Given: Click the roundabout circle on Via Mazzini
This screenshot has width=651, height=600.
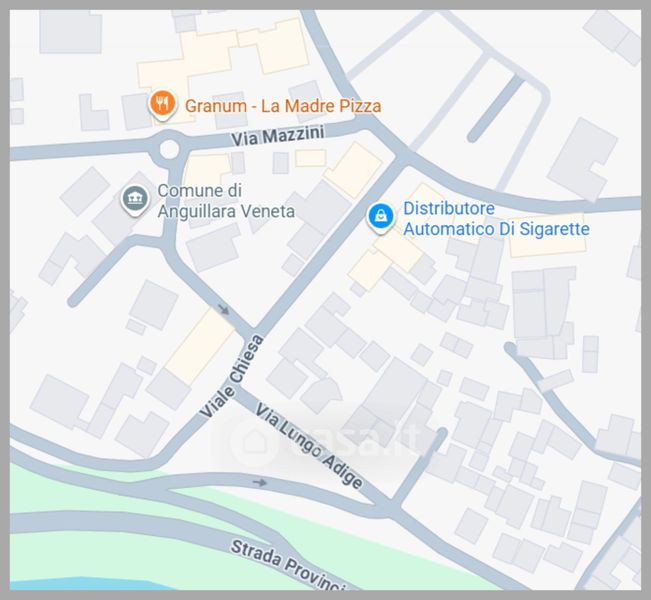Looking at the screenshot, I should point(169,149).
